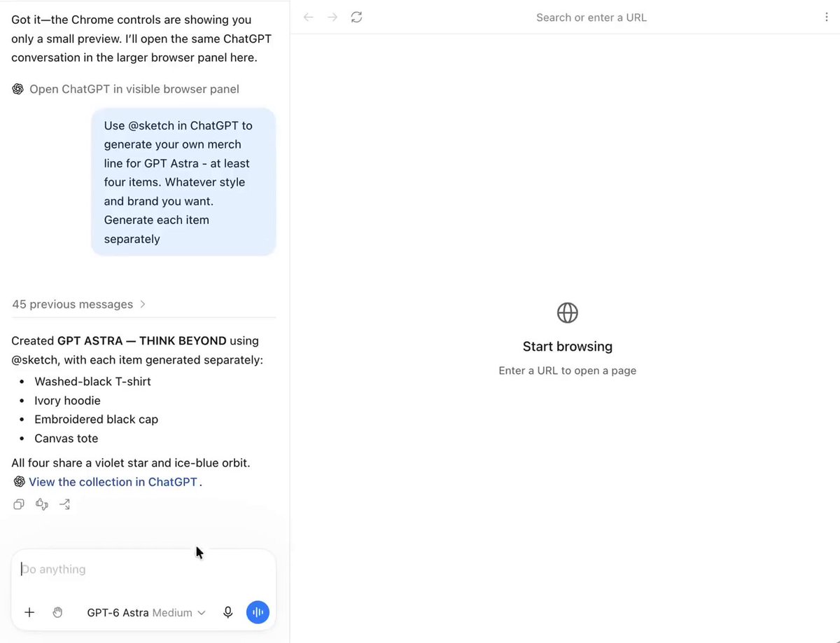Click the browser forward arrow
Screen dimensions: 840x643
tap(332, 17)
